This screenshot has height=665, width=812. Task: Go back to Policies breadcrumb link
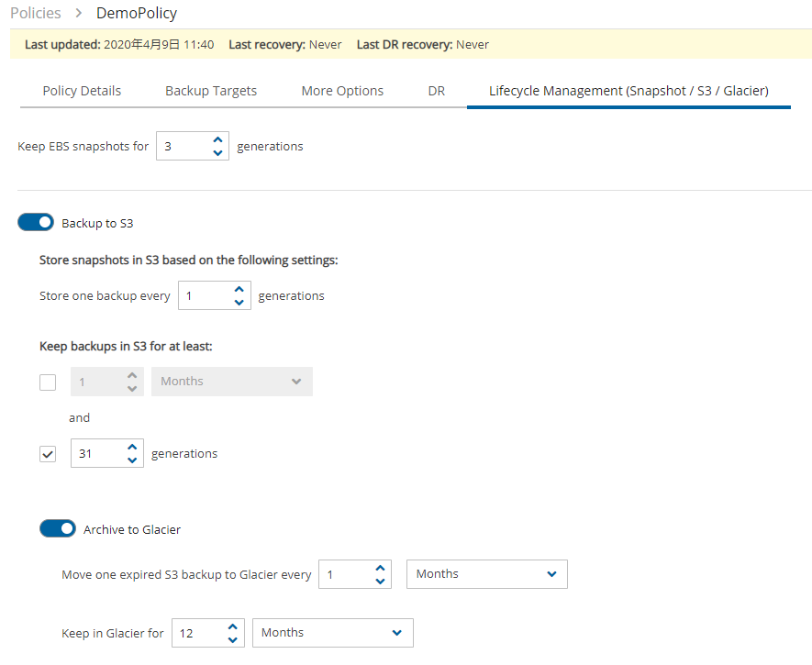(x=36, y=13)
